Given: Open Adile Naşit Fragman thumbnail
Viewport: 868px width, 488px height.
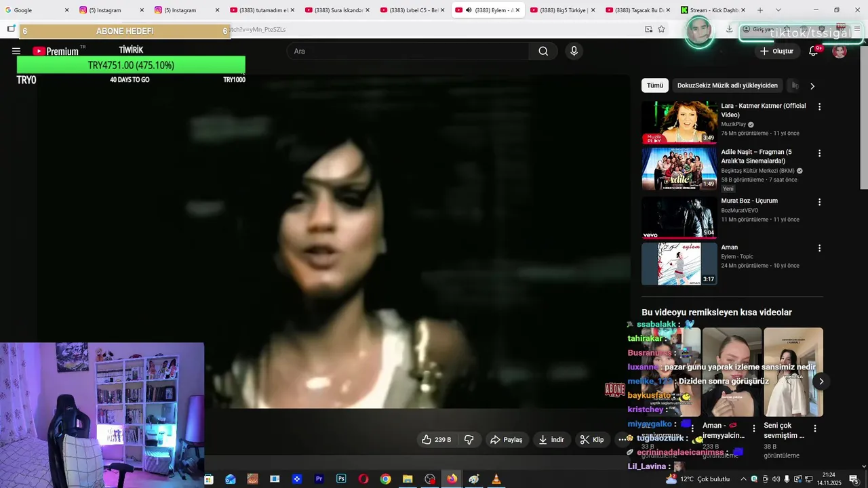Looking at the screenshot, I should click(x=679, y=169).
